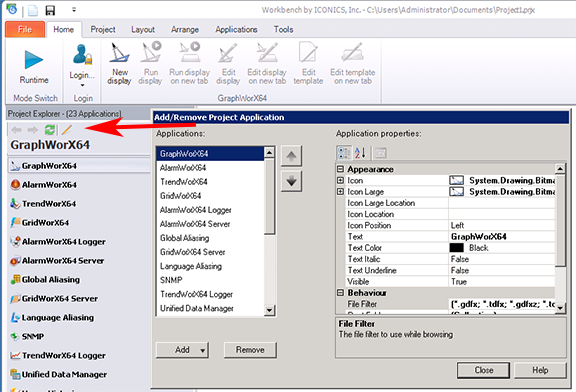Click the Runtime mode switch icon
Viewport: 576px width, 392px height.
coord(34,60)
